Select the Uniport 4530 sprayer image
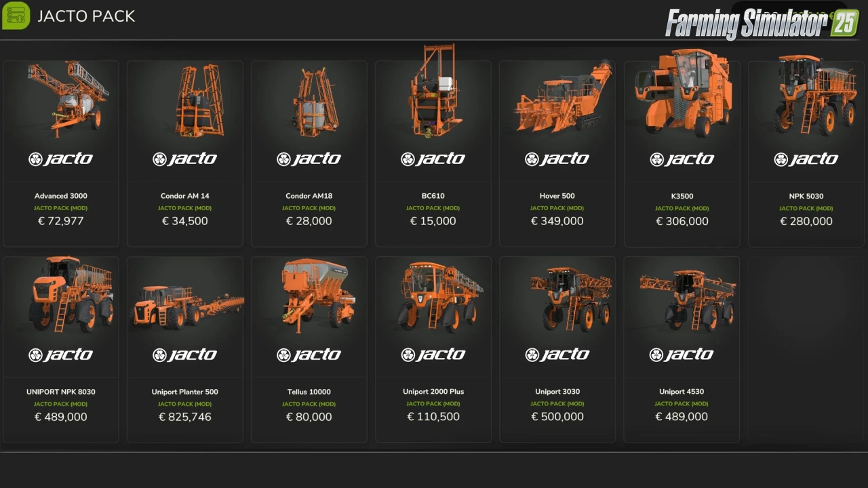The height and width of the screenshot is (488, 868). pos(688,300)
